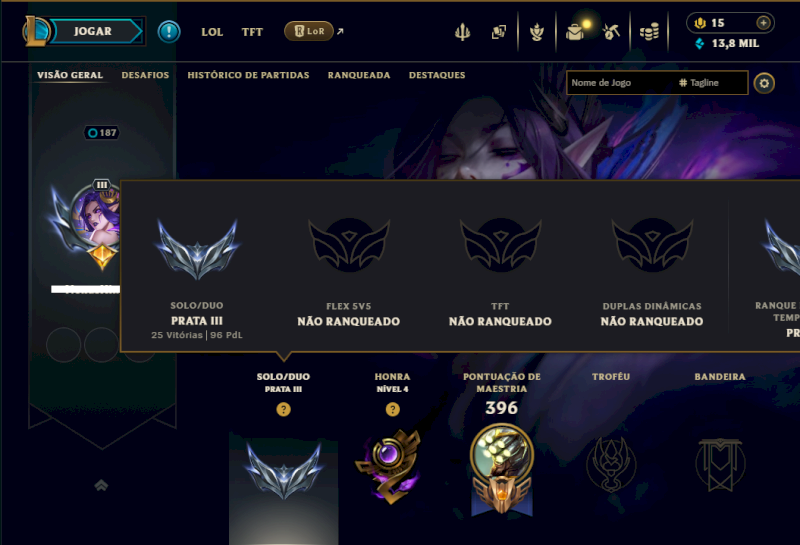Switch to the Desafios tab

(145, 75)
